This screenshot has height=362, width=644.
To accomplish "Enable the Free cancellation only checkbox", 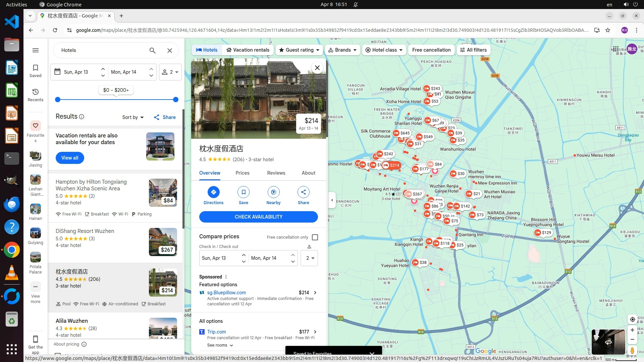I will point(315,237).
